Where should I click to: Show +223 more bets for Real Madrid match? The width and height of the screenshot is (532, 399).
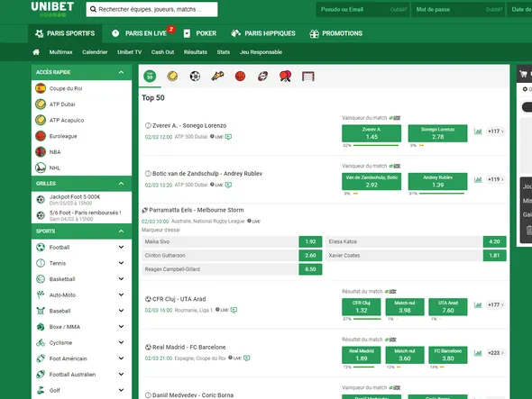[495, 353]
